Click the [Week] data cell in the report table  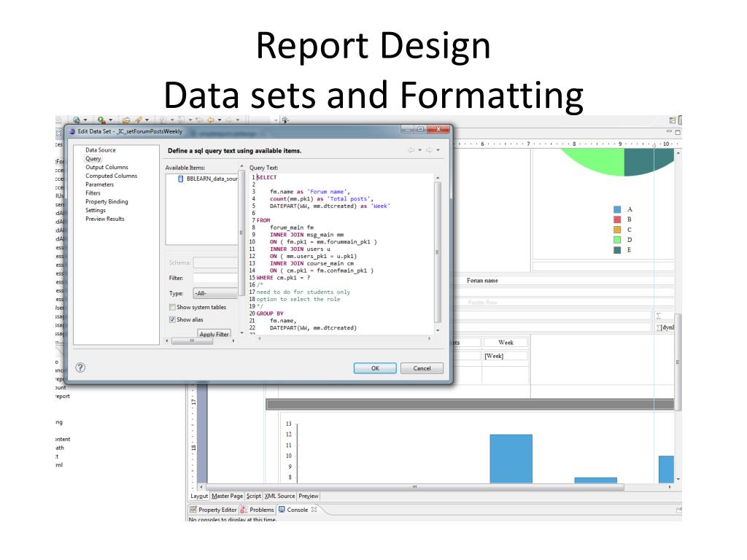505,356
